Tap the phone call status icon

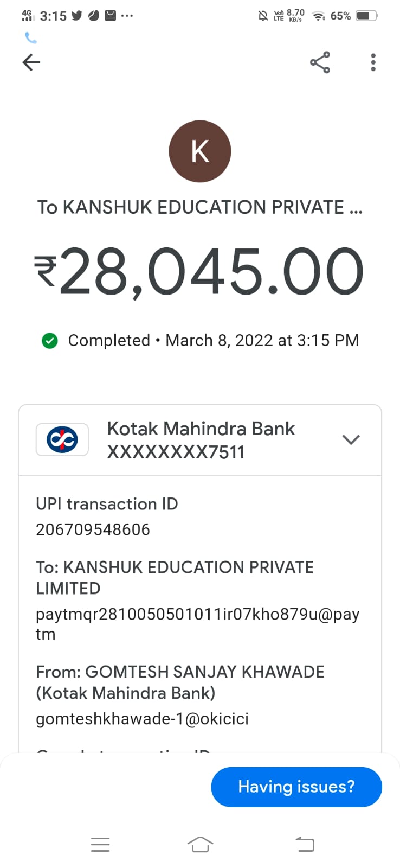point(31,38)
